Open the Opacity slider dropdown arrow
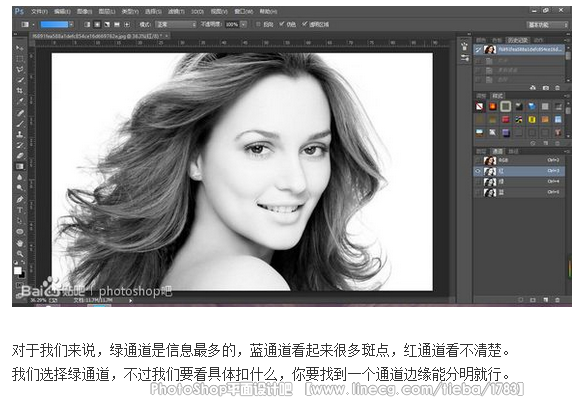 point(243,25)
